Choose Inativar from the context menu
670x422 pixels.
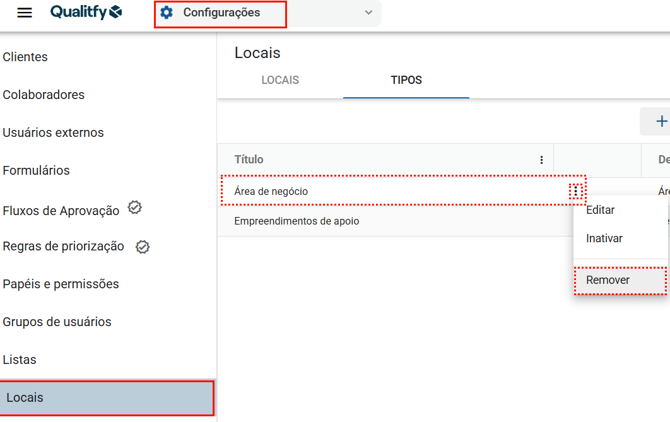[604, 239]
